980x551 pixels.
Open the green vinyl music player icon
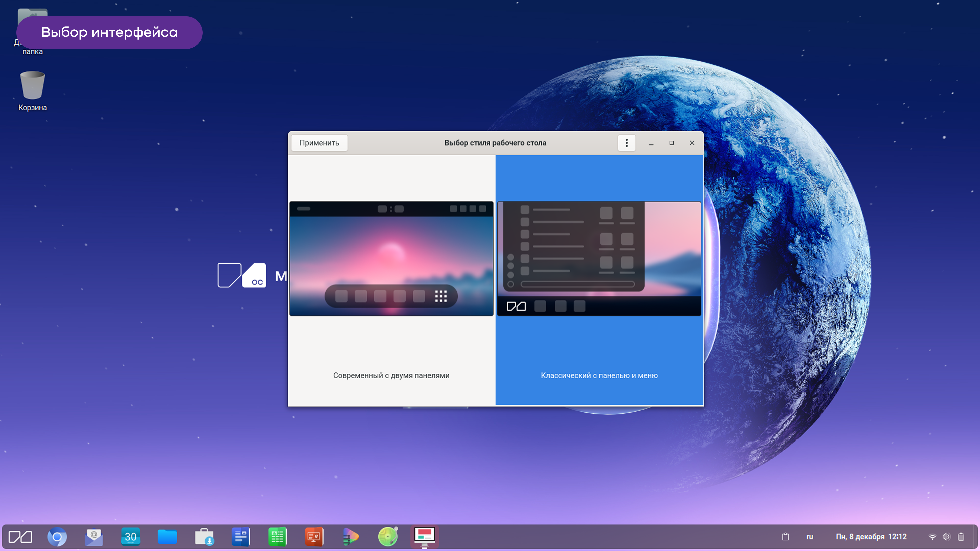(388, 537)
